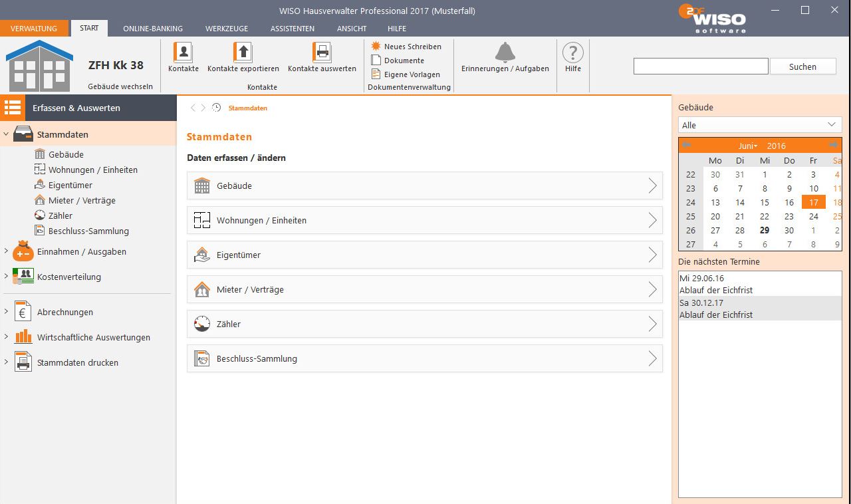851x504 pixels.
Task: Click the Kontakte icon in the ribbon
Action: coord(183,53)
